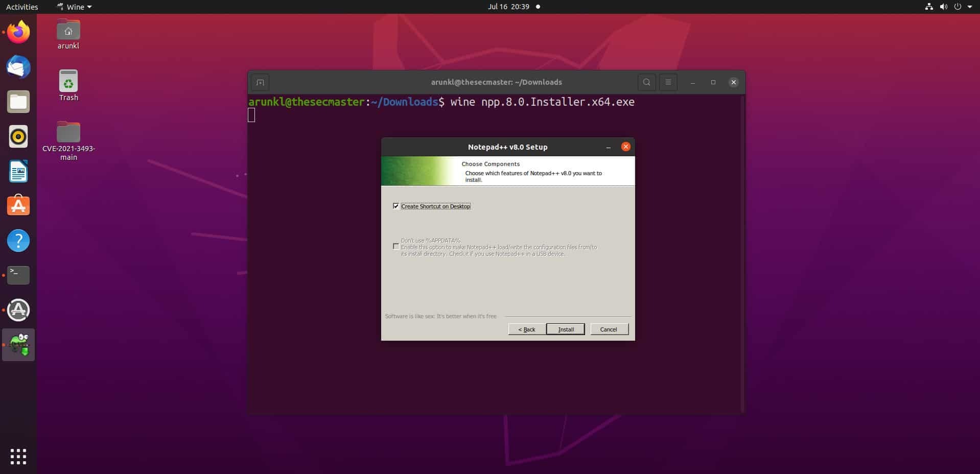The width and height of the screenshot is (980, 474).
Task: Open the network status icon
Action: coord(929,7)
